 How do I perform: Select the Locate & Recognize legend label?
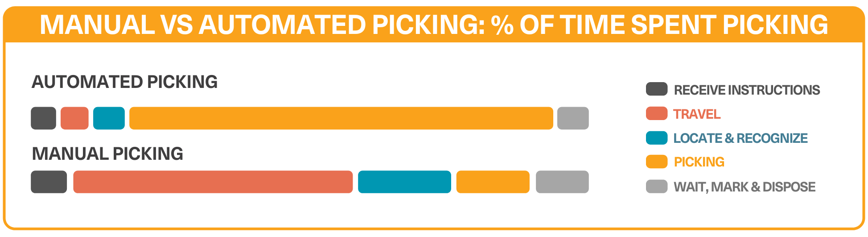(x=740, y=138)
